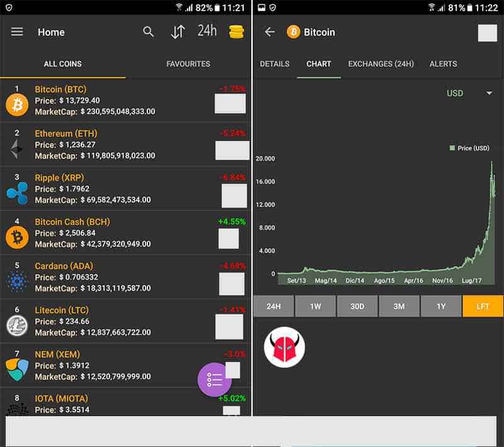Select the 1W chart range

(316, 307)
